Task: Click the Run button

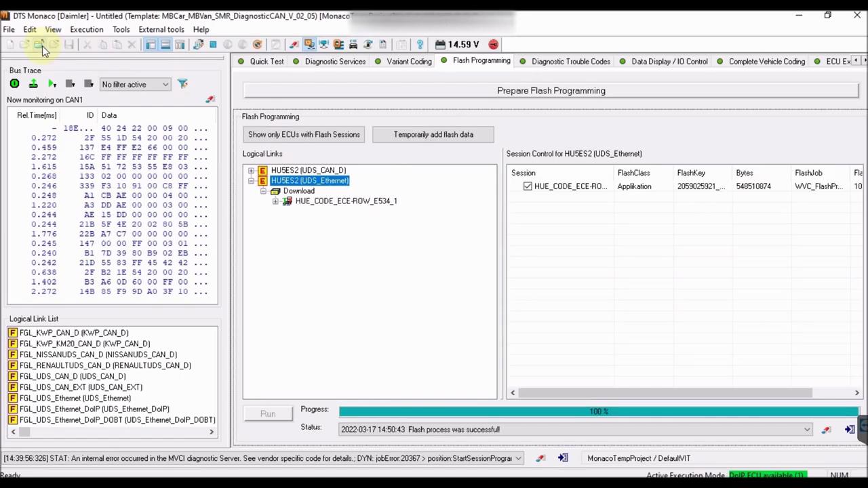Action: [x=268, y=414]
